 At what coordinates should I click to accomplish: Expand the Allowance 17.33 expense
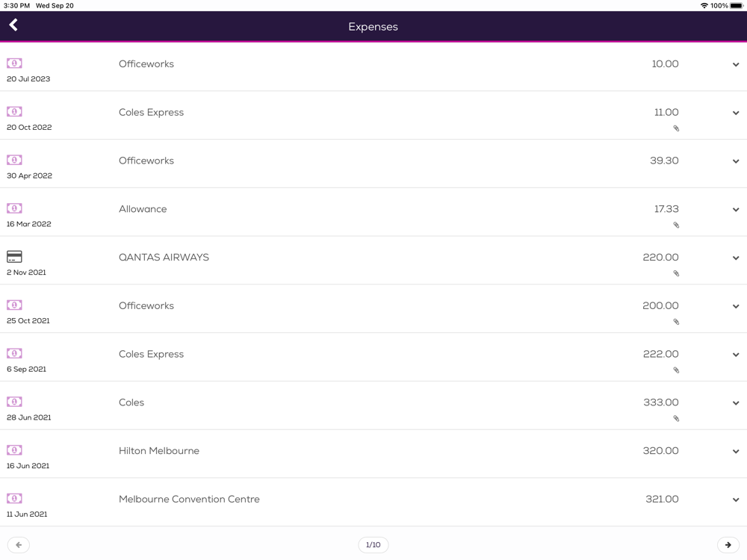click(x=736, y=210)
